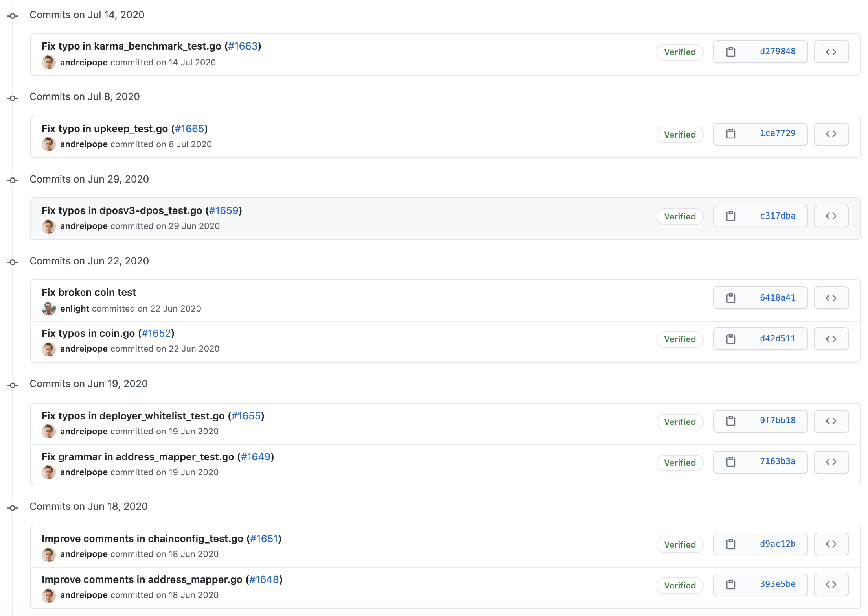Image resolution: width=868 pixels, height=616 pixels.
Task: Click enlight author name
Action: click(74, 308)
